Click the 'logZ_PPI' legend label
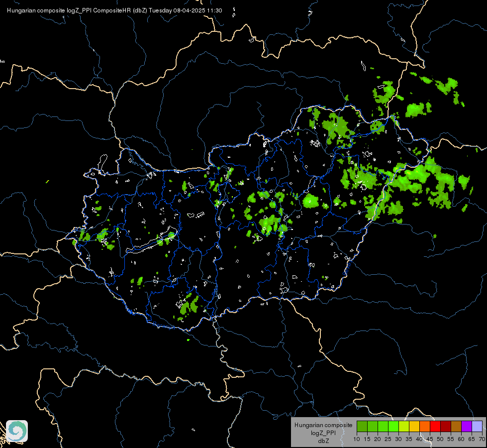This screenshot has width=487, height=448. pos(323,433)
